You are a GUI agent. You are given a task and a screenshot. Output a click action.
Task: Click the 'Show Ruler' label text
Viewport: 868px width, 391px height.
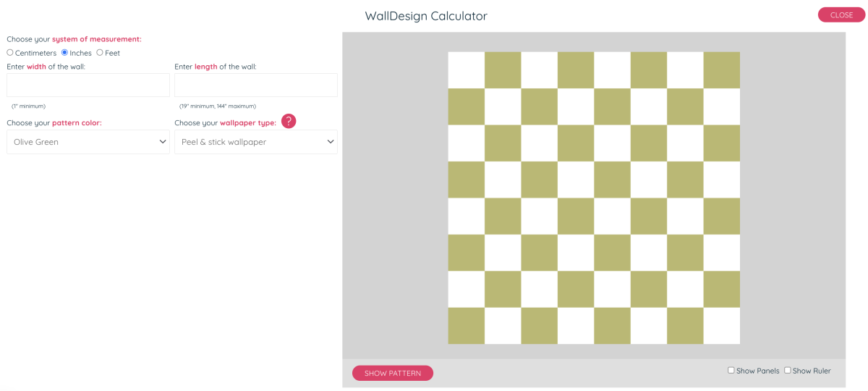pos(812,371)
